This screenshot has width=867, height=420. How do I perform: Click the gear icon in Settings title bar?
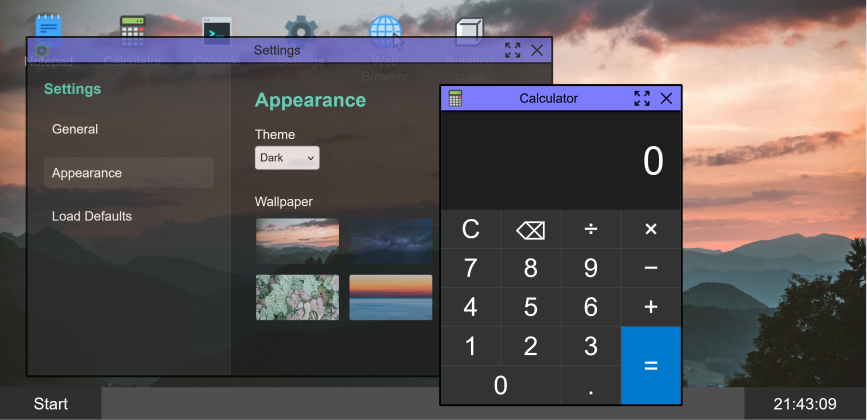[x=42, y=50]
